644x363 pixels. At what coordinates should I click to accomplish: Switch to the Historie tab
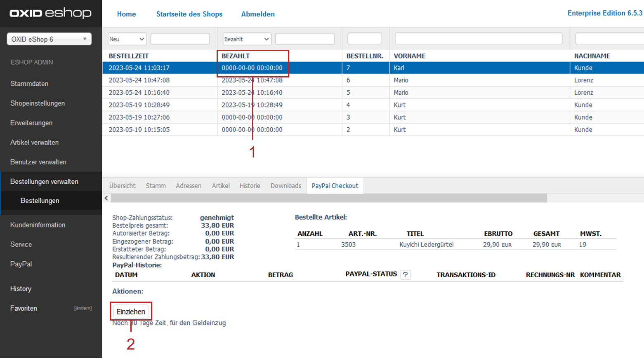pos(250,186)
